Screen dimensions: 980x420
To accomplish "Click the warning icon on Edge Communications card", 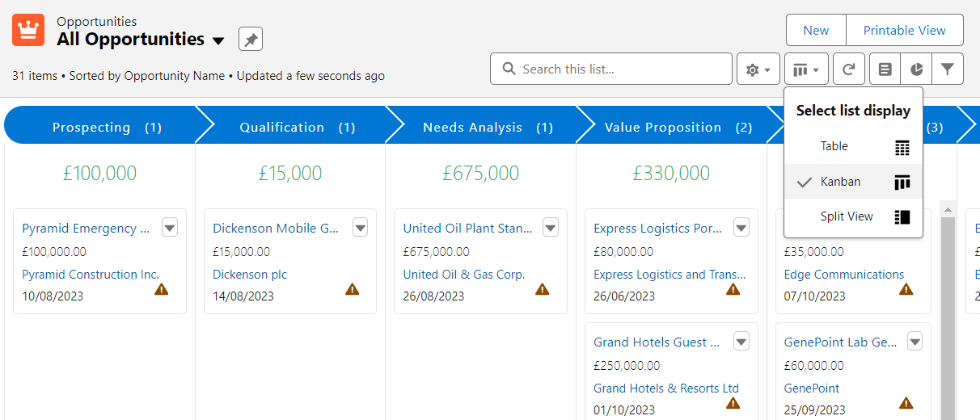I will tap(906, 289).
